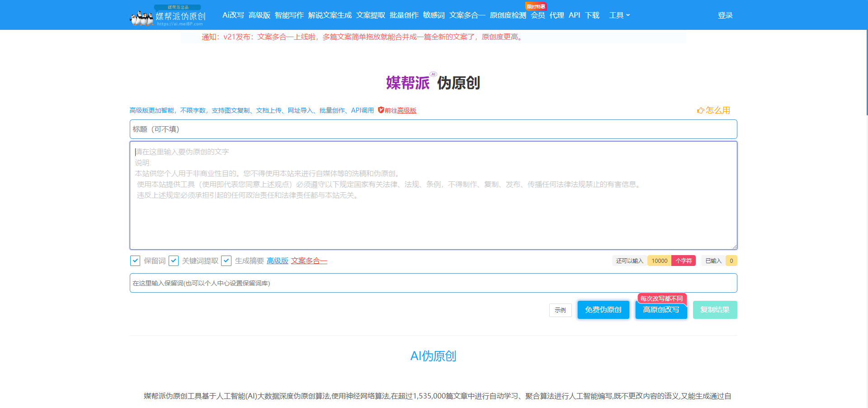Click the AI伪原创 section heading
Image resolution: width=868 pixels, height=408 pixels.
point(434,356)
